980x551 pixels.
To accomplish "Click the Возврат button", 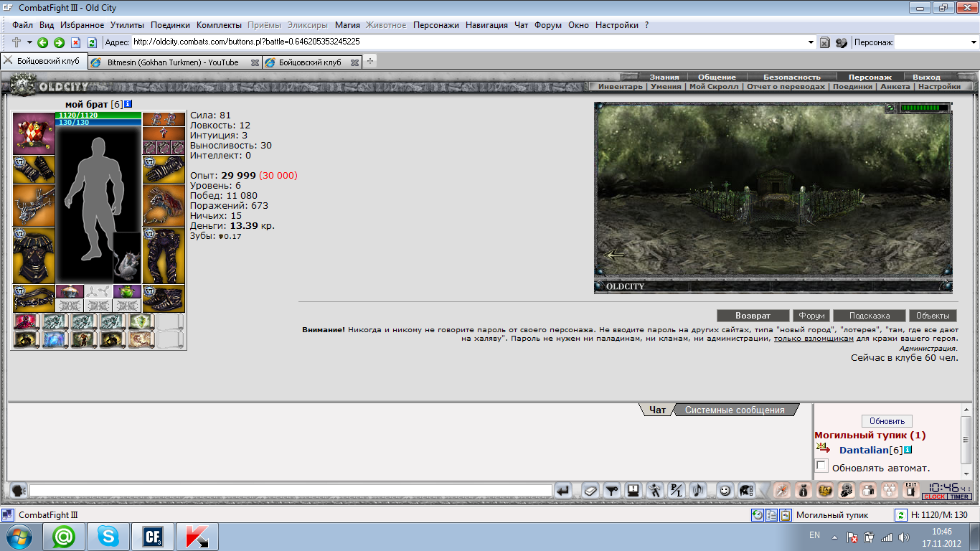I will click(753, 316).
